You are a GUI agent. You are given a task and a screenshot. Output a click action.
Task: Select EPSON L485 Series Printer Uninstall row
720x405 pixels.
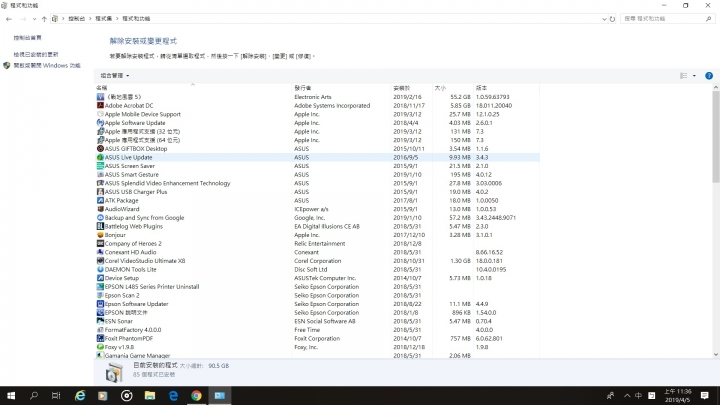pos(318,287)
